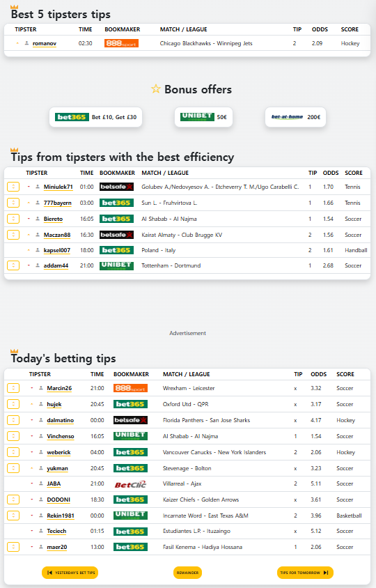Expand the yukman tip row
The image size is (376, 588).
click(x=13, y=468)
